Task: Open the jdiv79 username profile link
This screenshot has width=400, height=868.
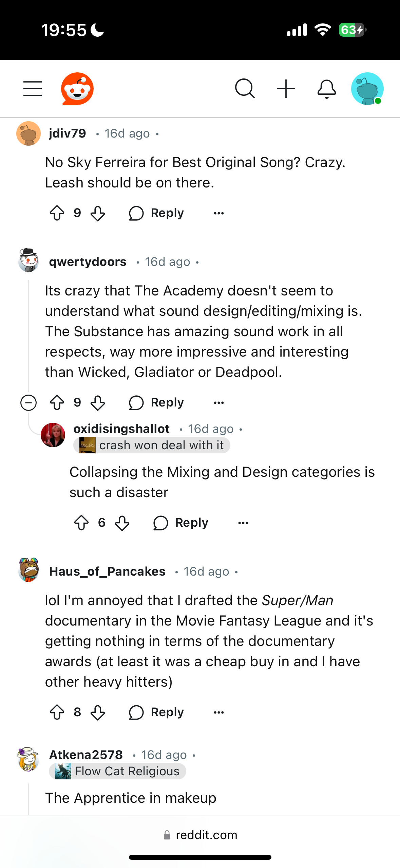Action: (x=68, y=133)
